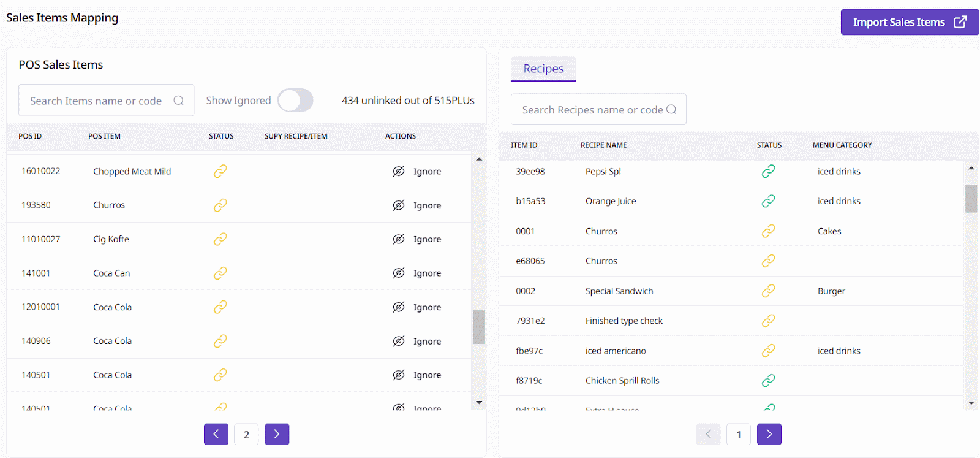The height and width of the screenshot is (458, 980).
Task: Ignore the Coca Can POS item
Action: [x=417, y=273]
